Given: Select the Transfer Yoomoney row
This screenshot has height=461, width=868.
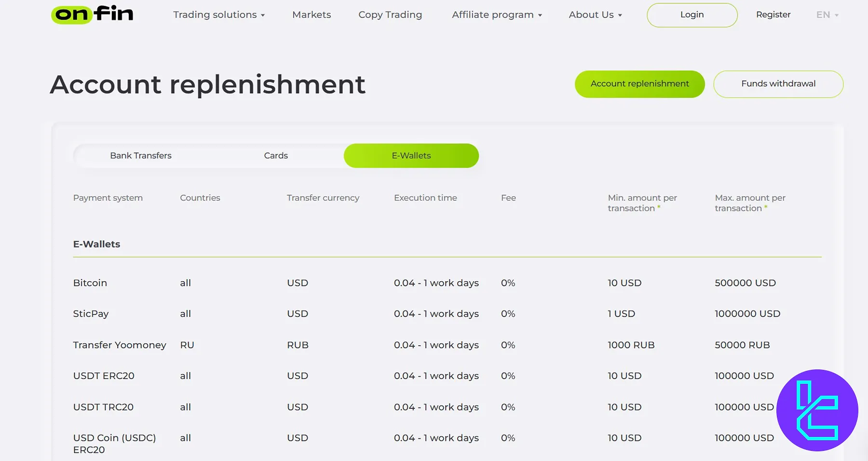Looking at the screenshot, I should tap(120, 345).
